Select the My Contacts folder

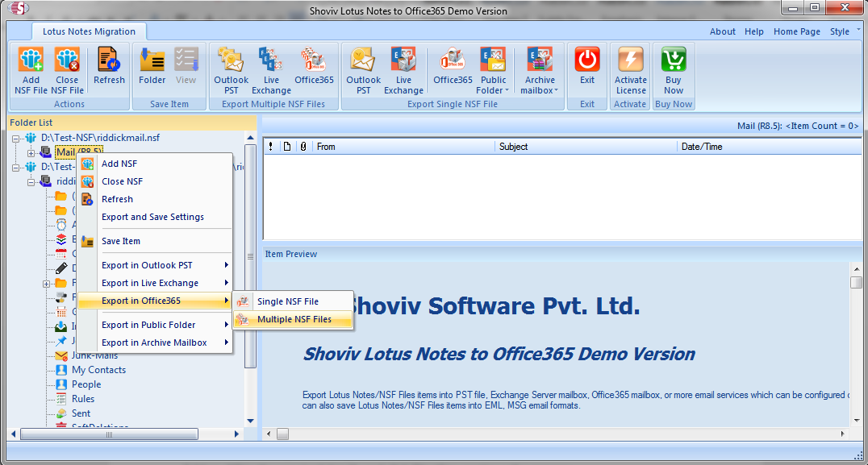click(x=98, y=370)
